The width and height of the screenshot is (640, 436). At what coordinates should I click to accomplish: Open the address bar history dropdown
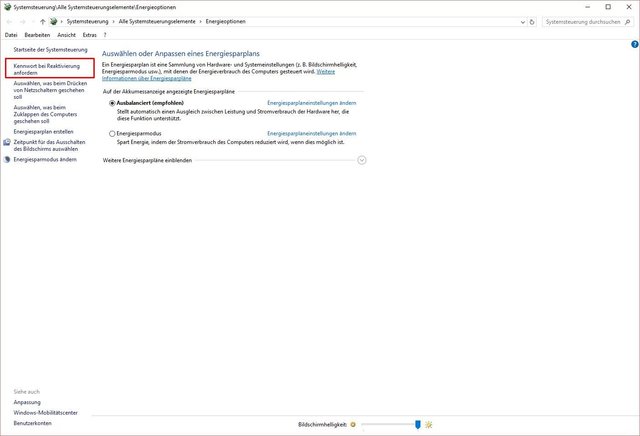pyautogui.click(x=523, y=22)
